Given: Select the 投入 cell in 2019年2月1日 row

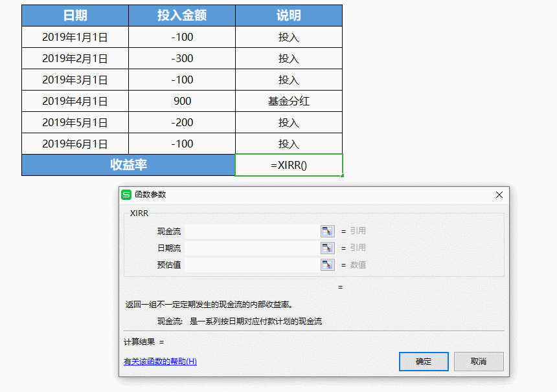Looking at the screenshot, I should pos(289,58).
